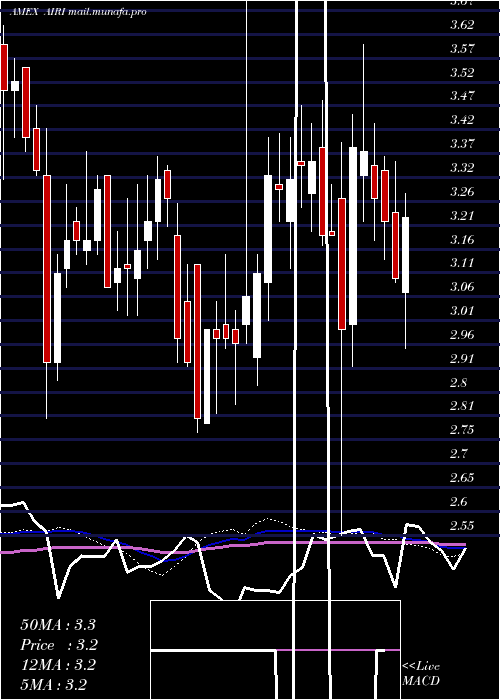Click the AMEX AIRI mail.munafa.pro chart title
500x700 pixels.
click(78, 12)
